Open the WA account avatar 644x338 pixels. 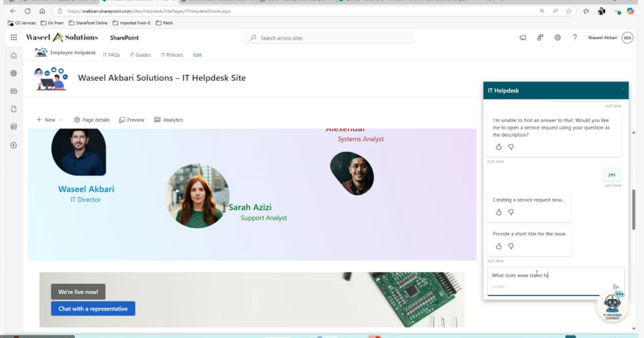click(x=627, y=37)
